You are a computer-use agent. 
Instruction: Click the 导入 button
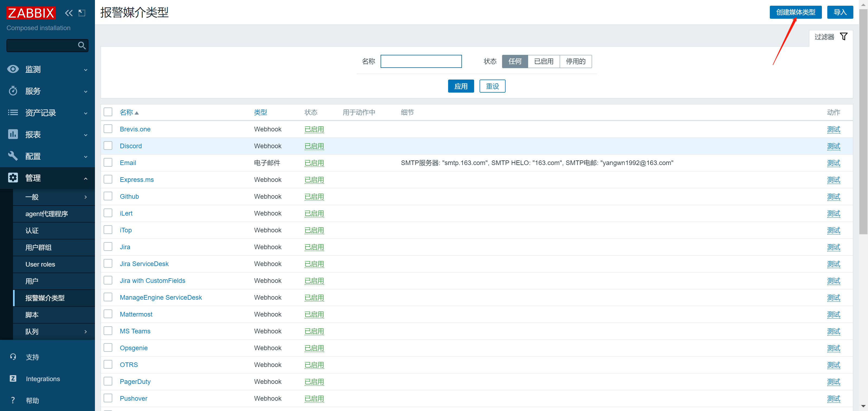tap(840, 12)
